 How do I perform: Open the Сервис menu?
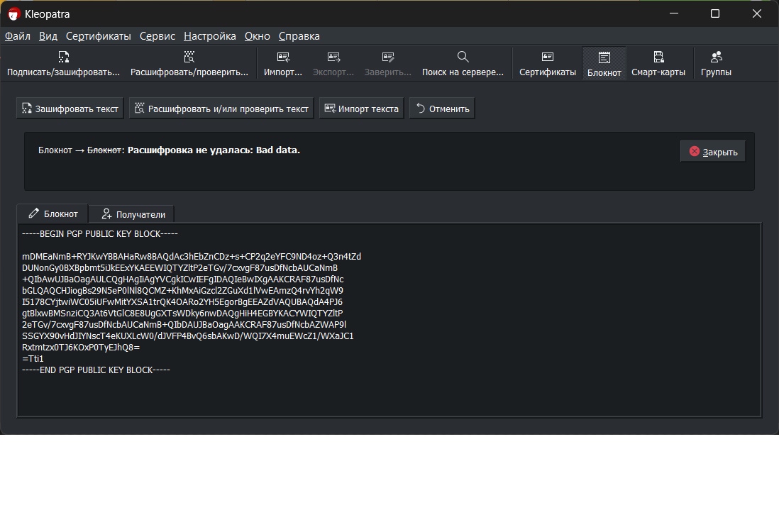point(157,36)
